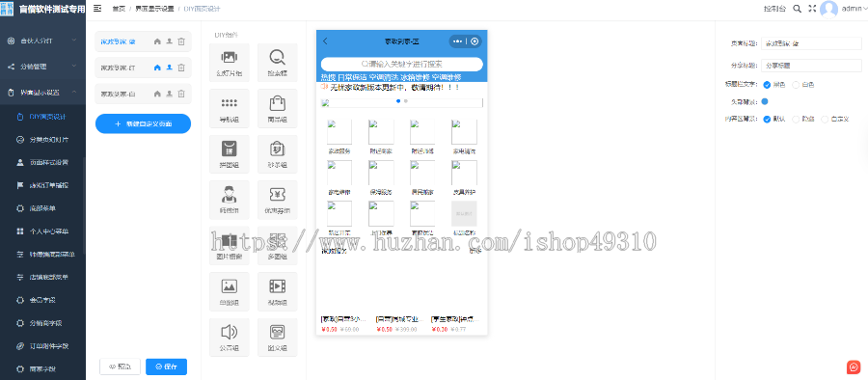Add the coupon (¥ ticket) widget
This screenshot has height=380, width=868.
click(278, 200)
